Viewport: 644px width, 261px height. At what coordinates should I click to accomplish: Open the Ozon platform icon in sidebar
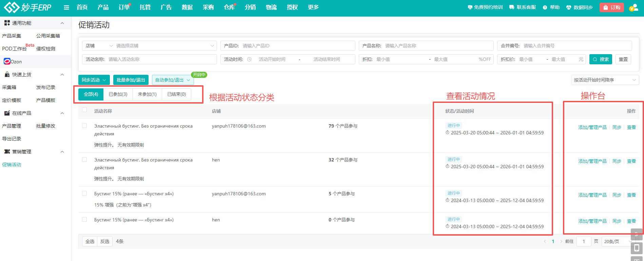pos(7,61)
